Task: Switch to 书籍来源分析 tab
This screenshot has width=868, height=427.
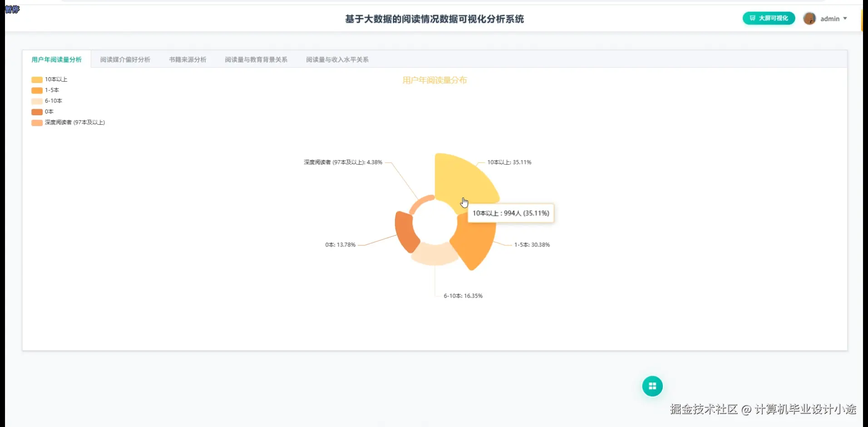Action: (x=187, y=59)
